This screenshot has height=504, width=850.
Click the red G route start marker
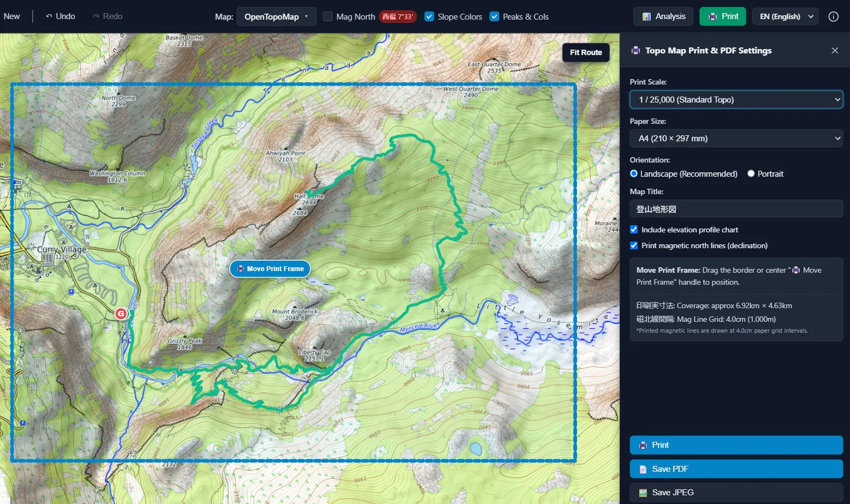coord(121,314)
